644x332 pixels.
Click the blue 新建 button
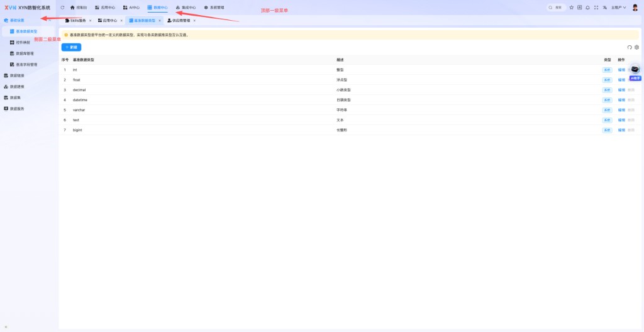pos(72,47)
